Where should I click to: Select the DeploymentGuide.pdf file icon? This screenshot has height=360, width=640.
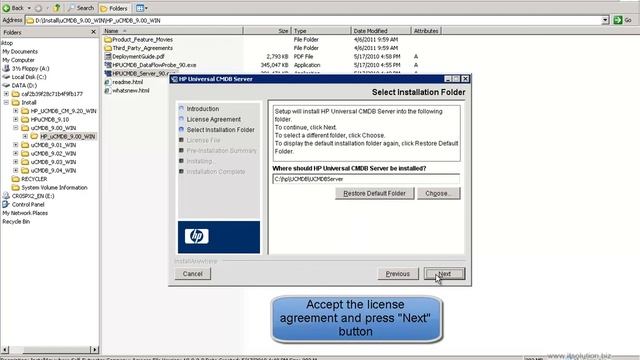108,57
